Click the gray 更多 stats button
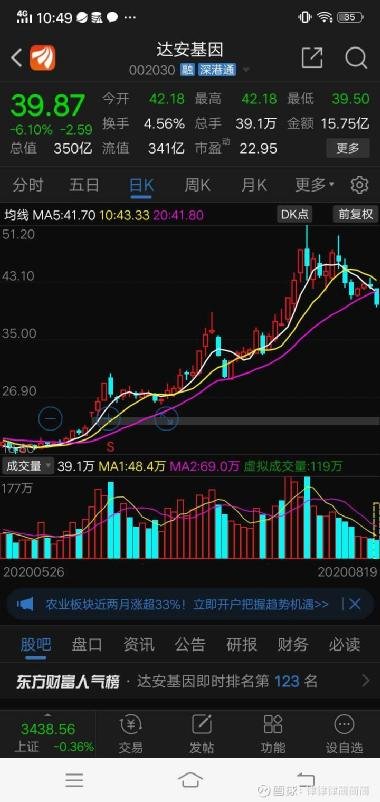Image resolution: width=380 pixels, height=802 pixels. 348,148
